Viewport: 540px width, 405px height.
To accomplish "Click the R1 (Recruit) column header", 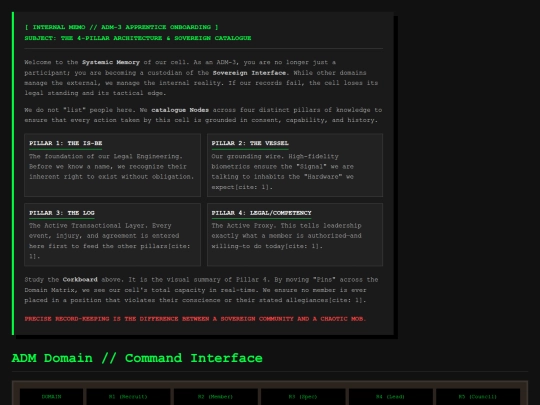I will pyautogui.click(x=128, y=397).
